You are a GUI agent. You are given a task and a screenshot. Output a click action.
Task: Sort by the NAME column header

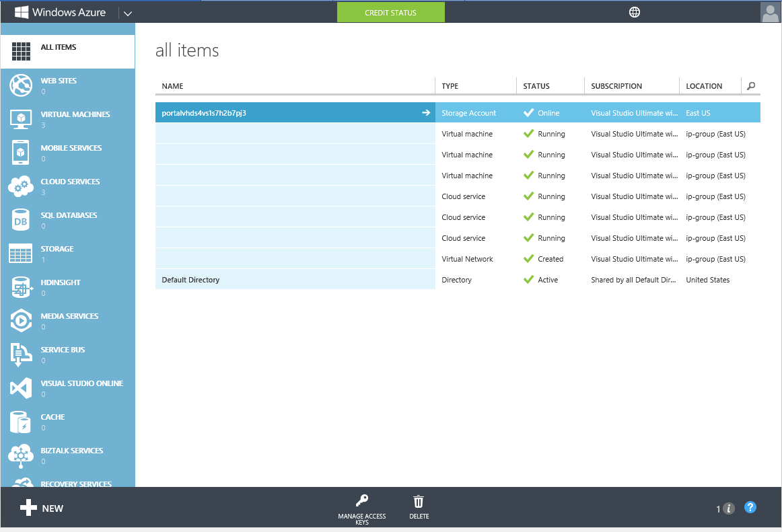pos(172,86)
